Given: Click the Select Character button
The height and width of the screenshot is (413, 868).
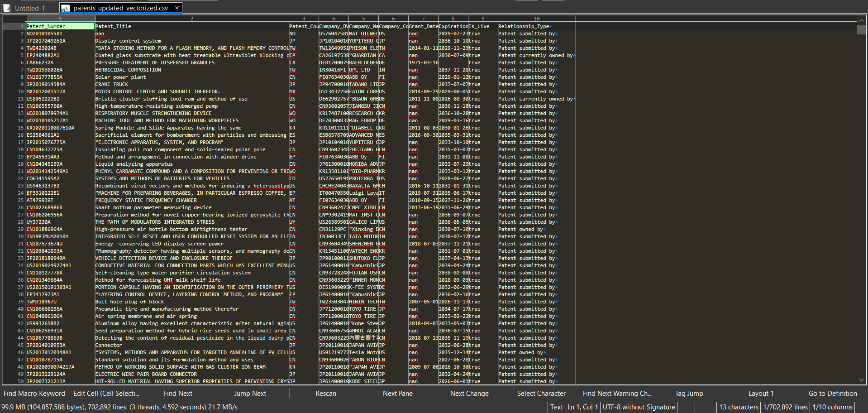Looking at the screenshot, I should tap(541, 394).
